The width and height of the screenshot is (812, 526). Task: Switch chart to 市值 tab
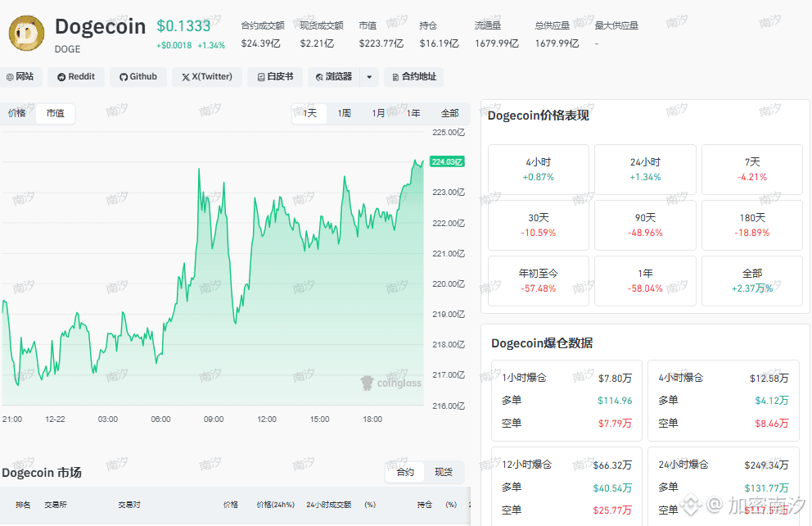tap(56, 113)
